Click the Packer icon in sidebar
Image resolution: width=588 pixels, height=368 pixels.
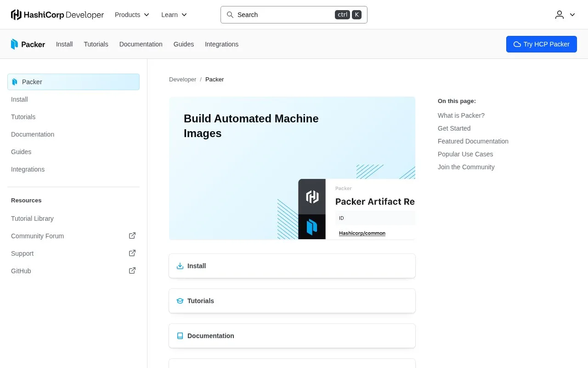coord(15,82)
